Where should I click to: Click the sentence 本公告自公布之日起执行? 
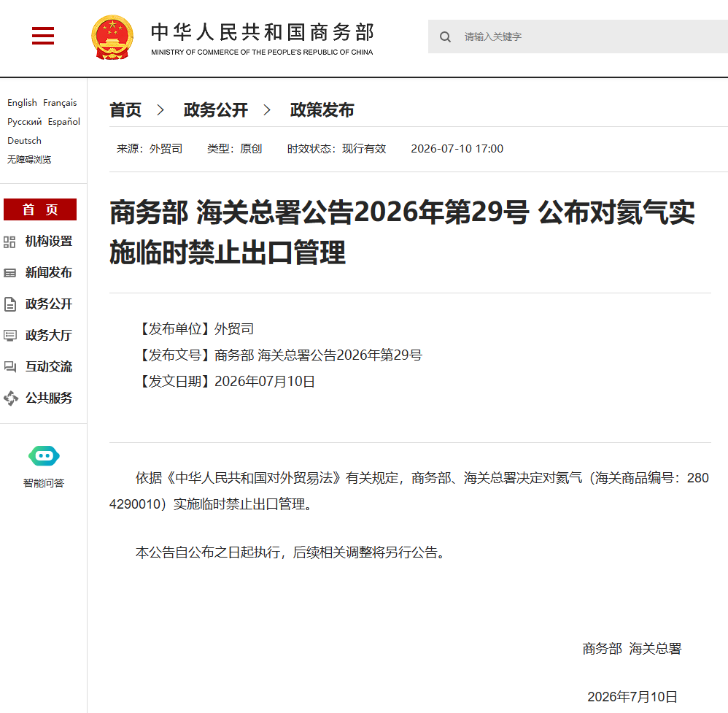(x=291, y=552)
